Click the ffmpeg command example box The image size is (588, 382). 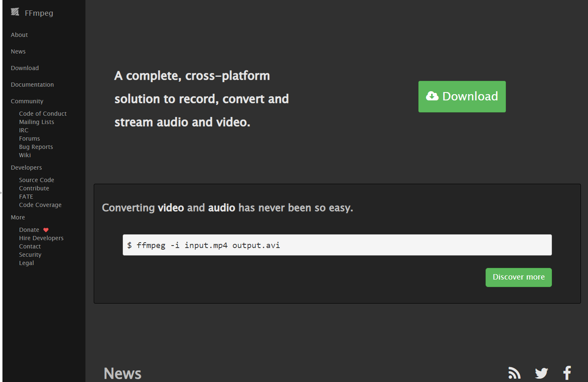pyautogui.click(x=337, y=245)
